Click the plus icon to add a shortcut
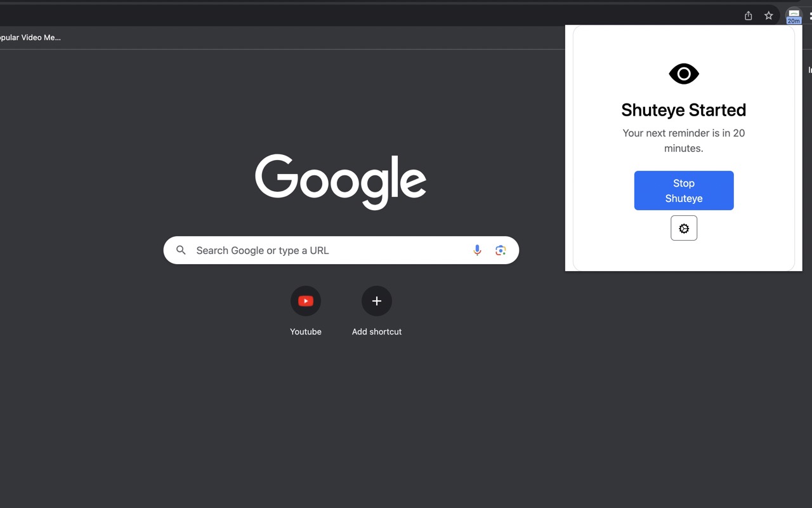 [x=376, y=300]
